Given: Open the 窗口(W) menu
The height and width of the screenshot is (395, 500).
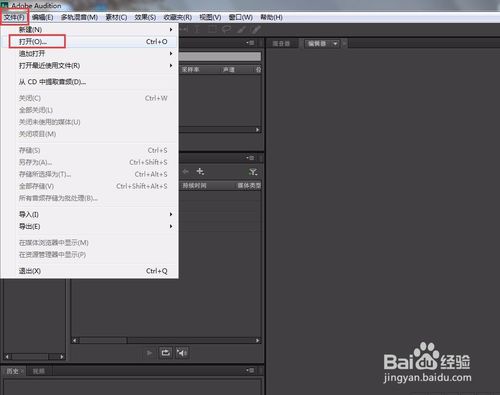Looking at the screenshot, I should 241,17.
